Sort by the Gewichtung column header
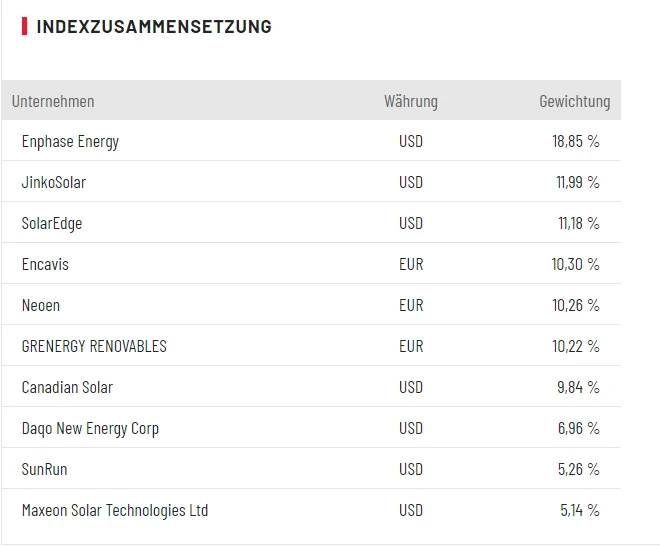The height and width of the screenshot is (547, 660). pos(574,101)
